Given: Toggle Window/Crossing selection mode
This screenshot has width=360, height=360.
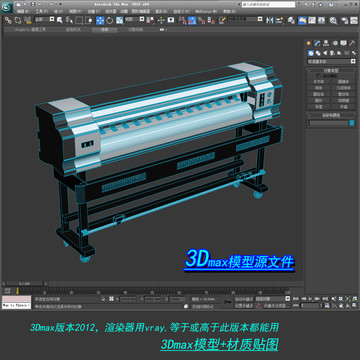Looking at the screenshot, I should (88, 20).
